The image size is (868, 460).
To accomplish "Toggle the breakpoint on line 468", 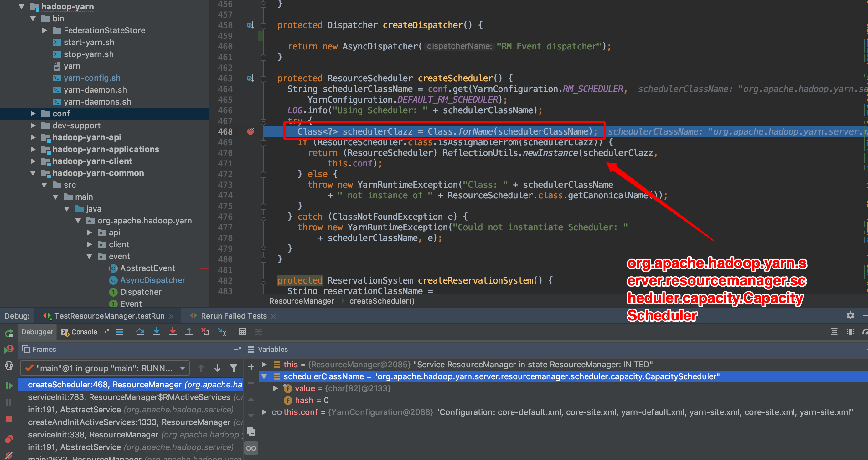I will coord(251,131).
